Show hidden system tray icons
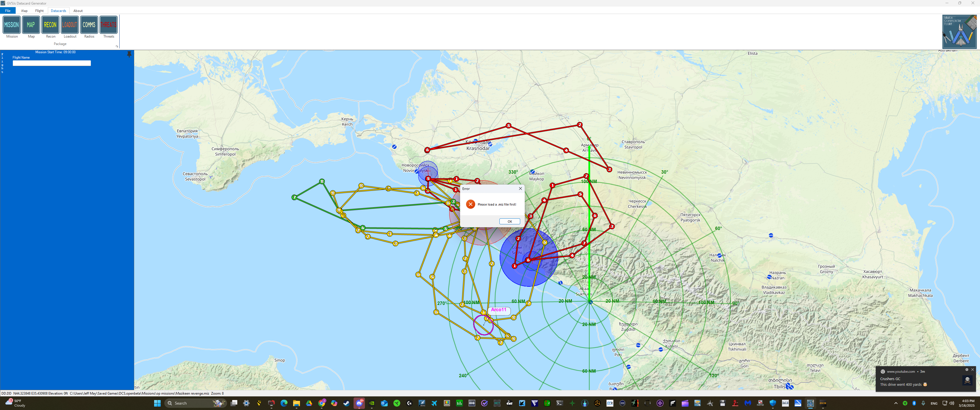 tap(896, 403)
